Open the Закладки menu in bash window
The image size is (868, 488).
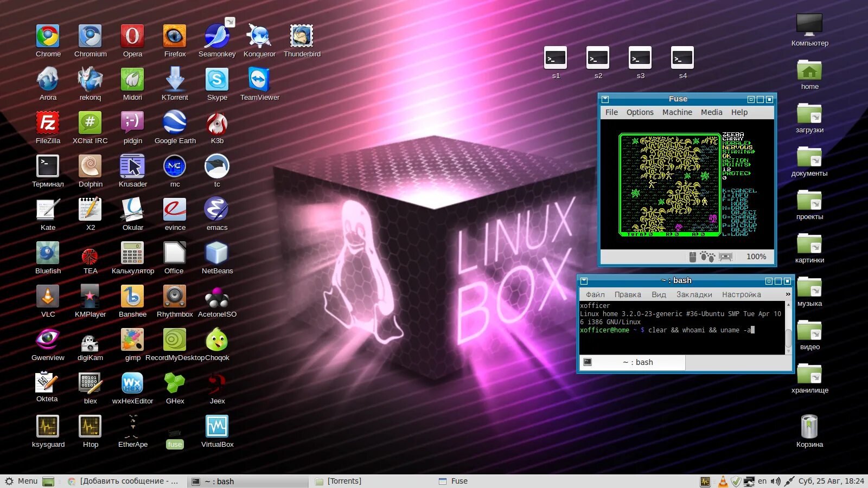(694, 294)
